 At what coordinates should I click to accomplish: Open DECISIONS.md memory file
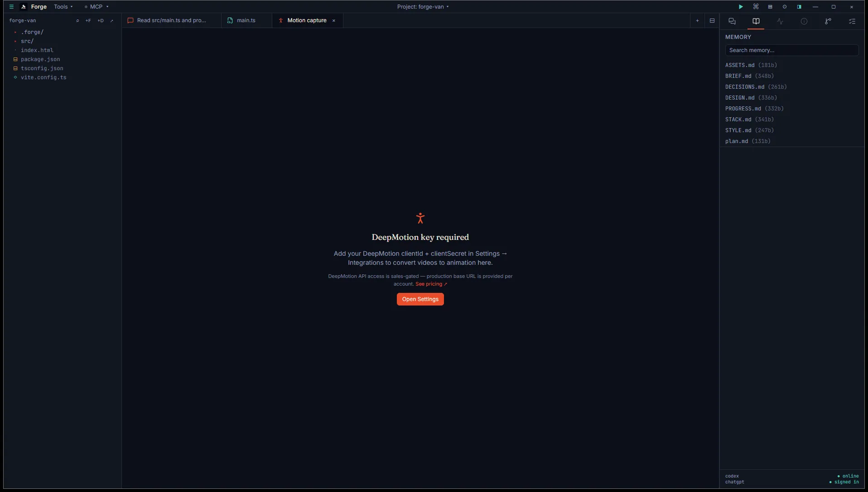click(756, 87)
